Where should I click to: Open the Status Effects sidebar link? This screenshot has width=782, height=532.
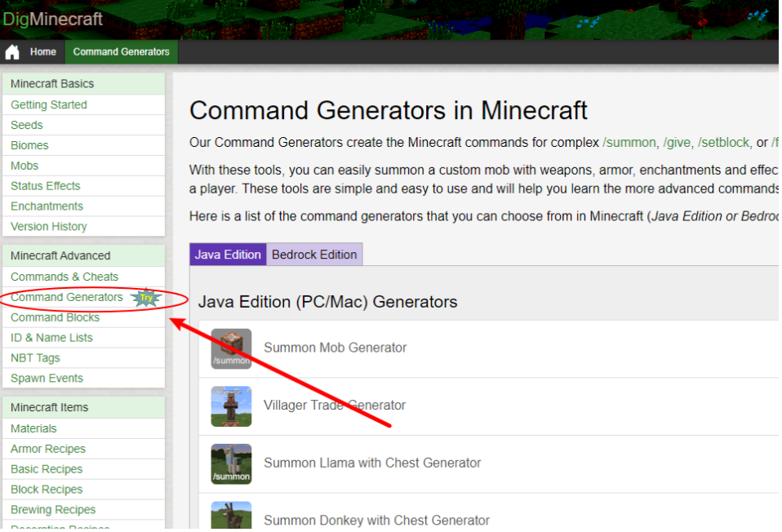point(46,186)
